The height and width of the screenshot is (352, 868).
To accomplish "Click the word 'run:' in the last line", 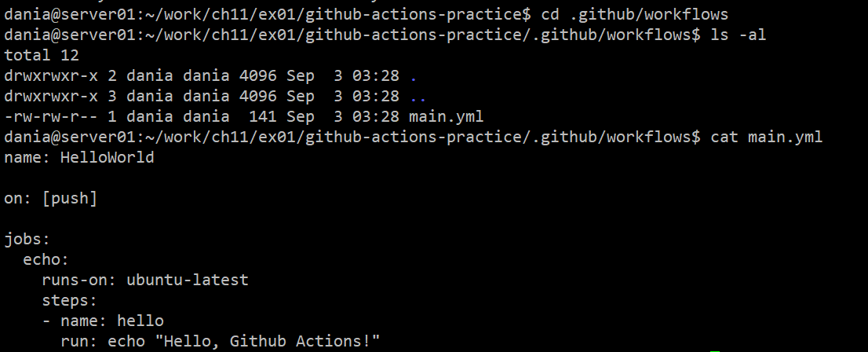I will click(78, 341).
